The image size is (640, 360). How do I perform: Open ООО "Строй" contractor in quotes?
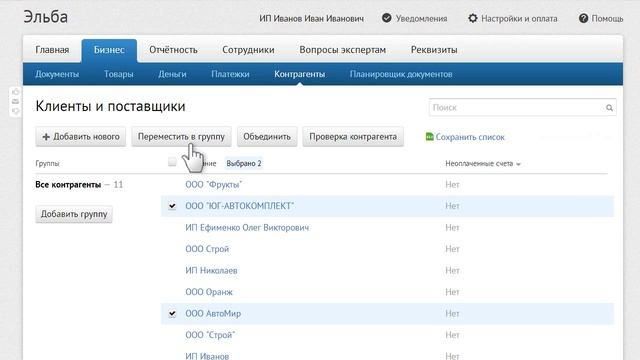click(x=210, y=335)
